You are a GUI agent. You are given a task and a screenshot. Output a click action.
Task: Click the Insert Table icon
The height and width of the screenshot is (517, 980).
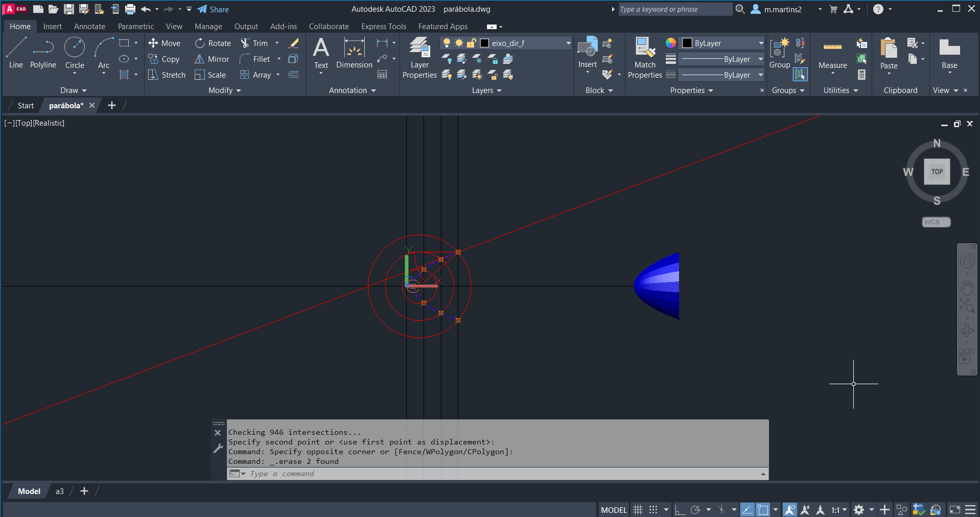tap(382, 75)
